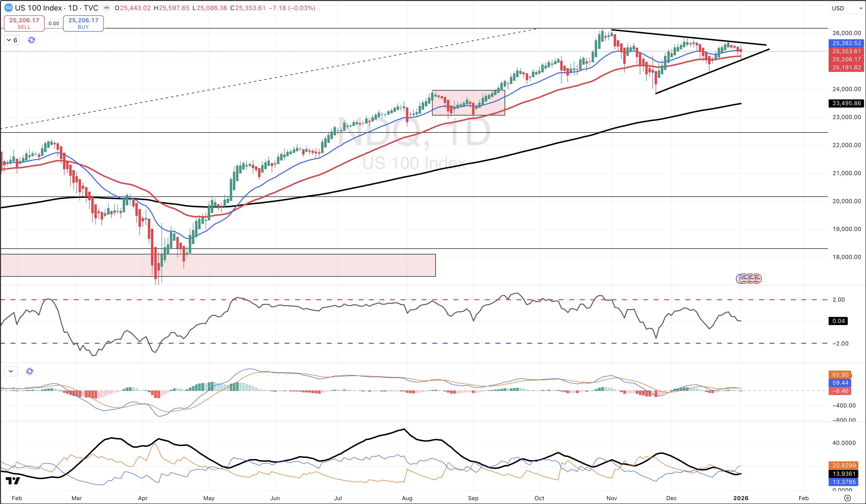Click the SELL 25,206.17 button

click(x=24, y=23)
